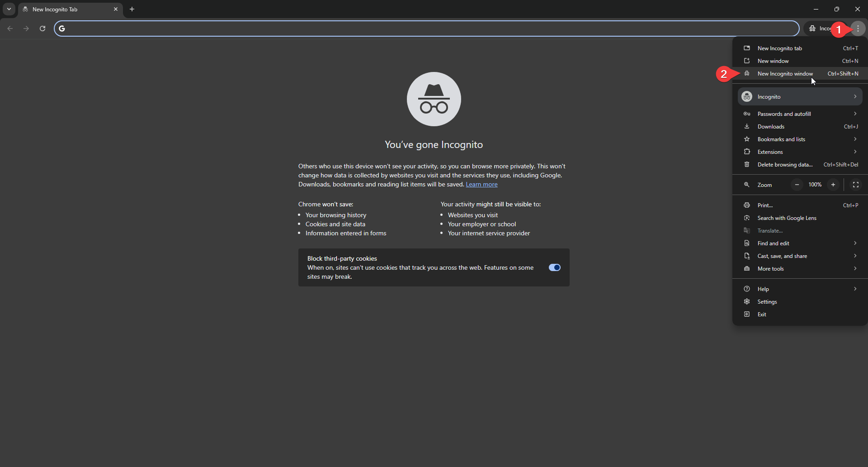Viewport: 868px width, 467px height.
Task: Open the three-dot Chrome menu button
Action: (858, 29)
